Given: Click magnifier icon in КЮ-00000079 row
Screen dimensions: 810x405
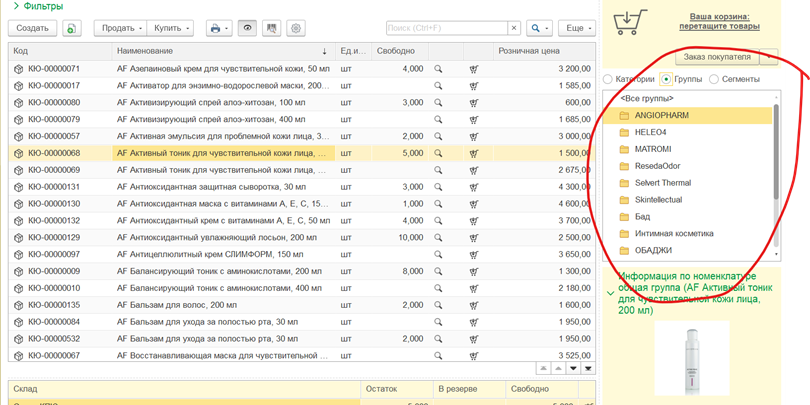Looking at the screenshot, I should 438,119.
